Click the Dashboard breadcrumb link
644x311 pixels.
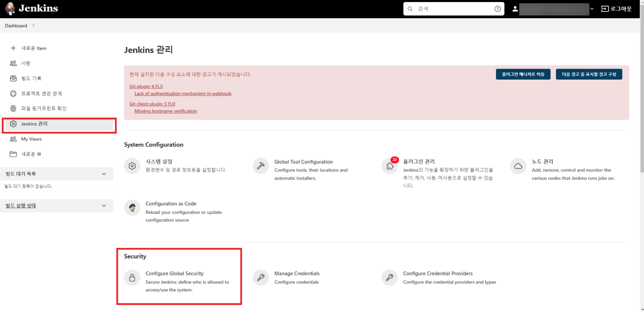16,26
